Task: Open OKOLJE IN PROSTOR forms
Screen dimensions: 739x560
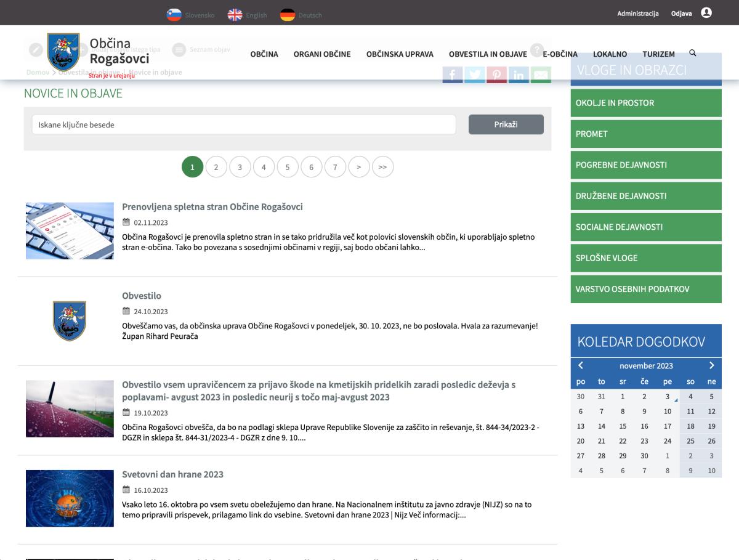Action: pyautogui.click(x=646, y=103)
